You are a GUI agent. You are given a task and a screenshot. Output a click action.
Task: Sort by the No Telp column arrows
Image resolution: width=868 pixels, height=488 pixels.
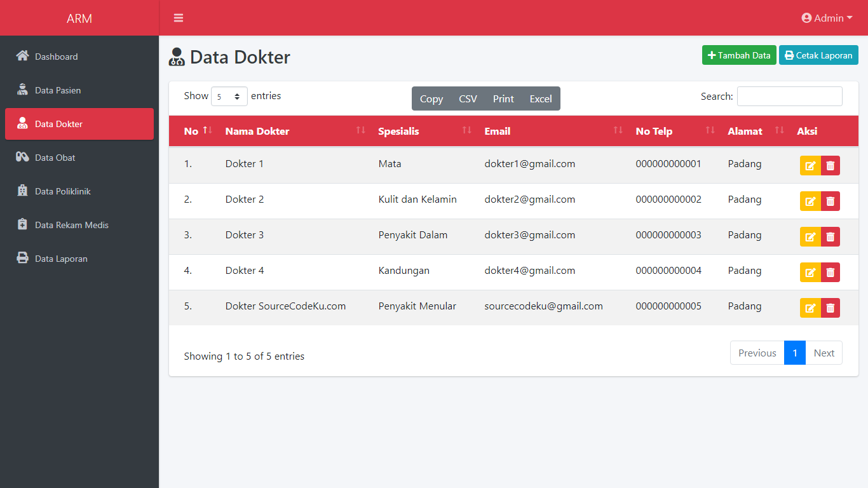710,130
